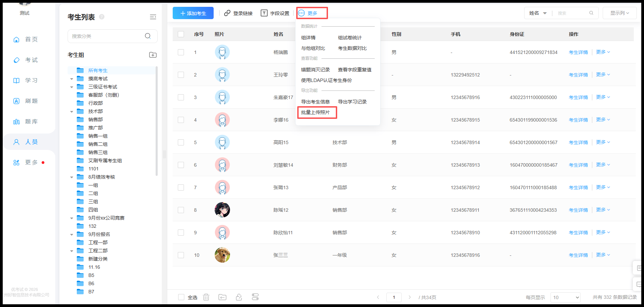Open the 学习 study sidebar item
The width and height of the screenshot is (644, 307).
(26, 81)
